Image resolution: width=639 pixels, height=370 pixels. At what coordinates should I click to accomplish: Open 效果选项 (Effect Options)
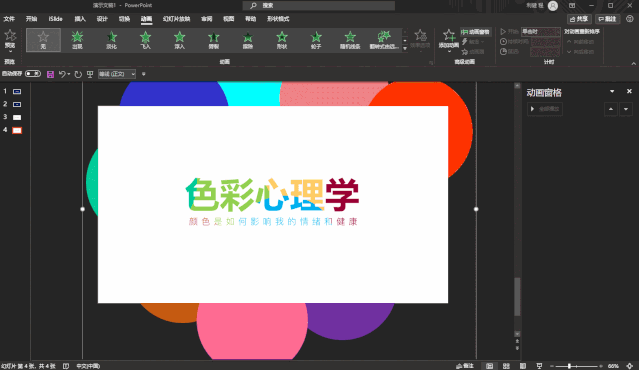[x=420, y=40]
